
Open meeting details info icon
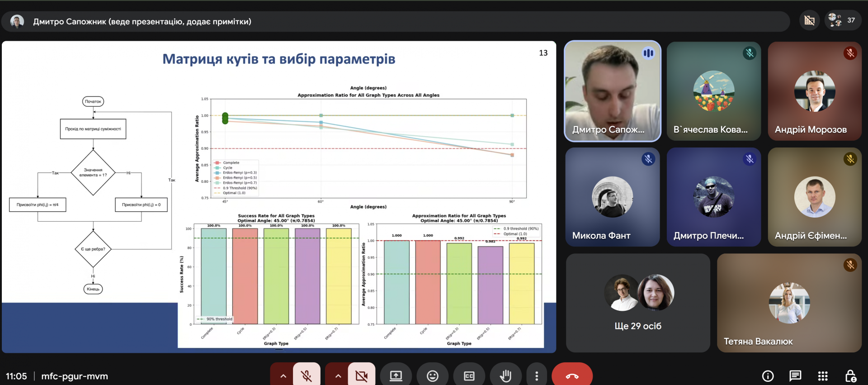[x=768, y=376]
